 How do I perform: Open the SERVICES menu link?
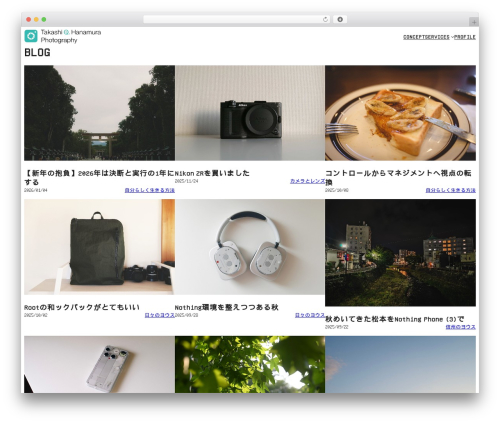436,37
